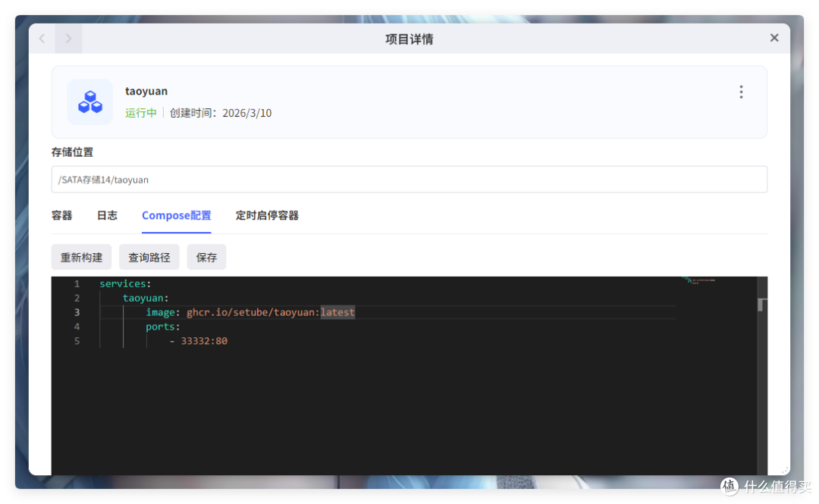Click the 存储位置 label

click(72, 152)
